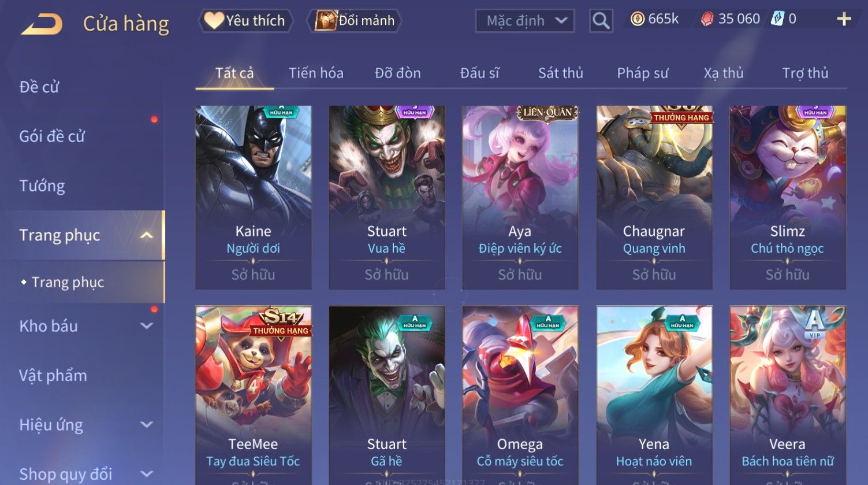Tap the plus icon to add currency

tap(844, 19)
